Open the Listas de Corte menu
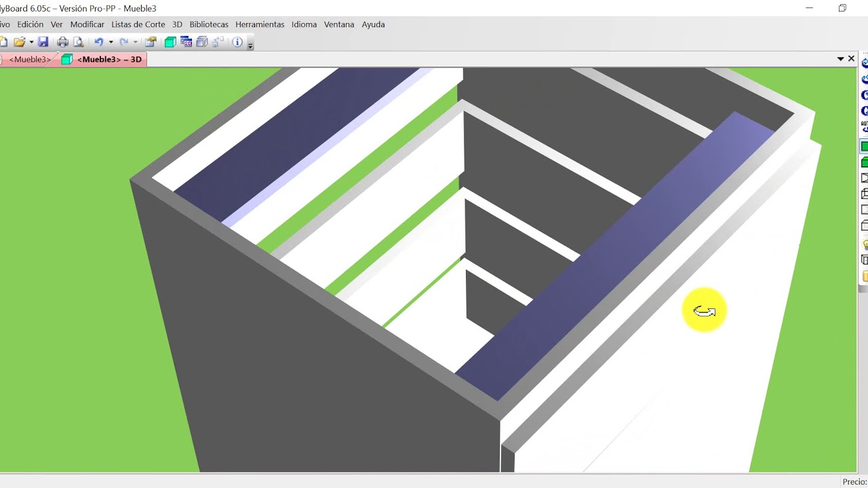Image resolution: width=868 pixels, height=488 pixels. (138, 24)
